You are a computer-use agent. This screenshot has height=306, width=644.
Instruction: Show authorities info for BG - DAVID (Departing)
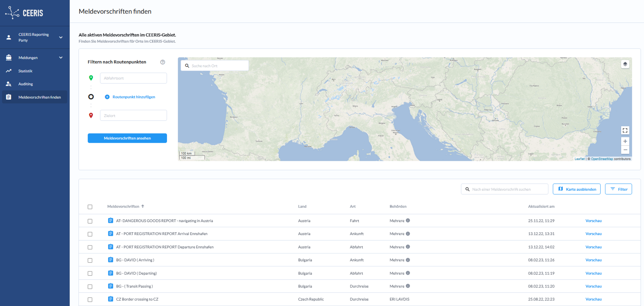[408, 273]
